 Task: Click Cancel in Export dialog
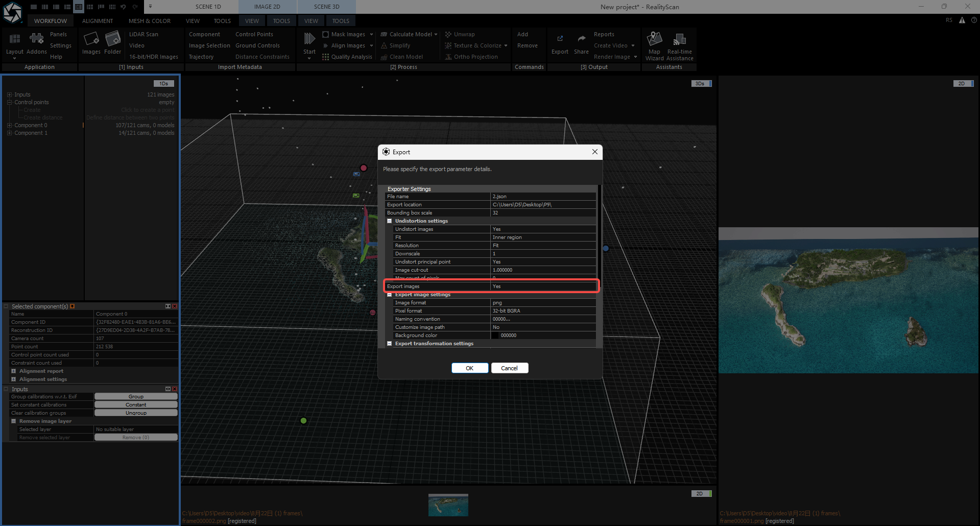point(510,368)
